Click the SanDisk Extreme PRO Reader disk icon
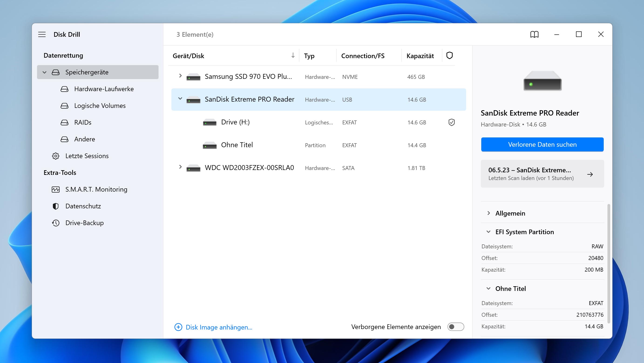 coord(193,100)
